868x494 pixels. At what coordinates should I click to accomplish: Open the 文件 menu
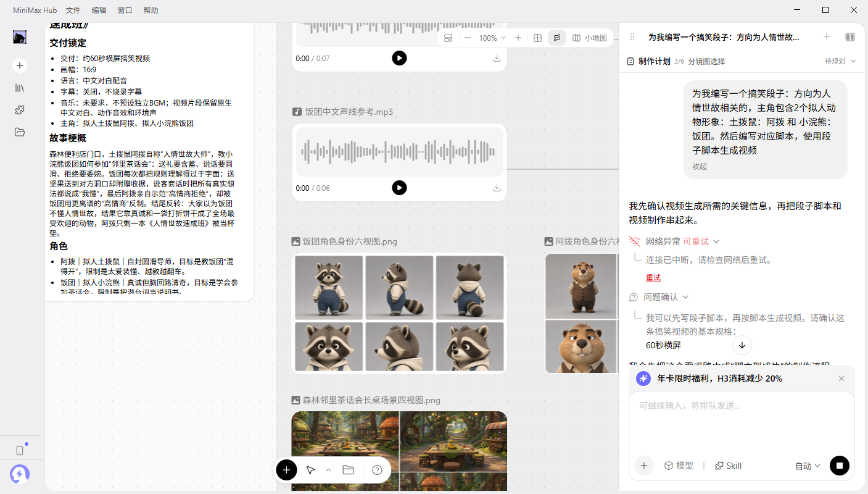[73, 10]
